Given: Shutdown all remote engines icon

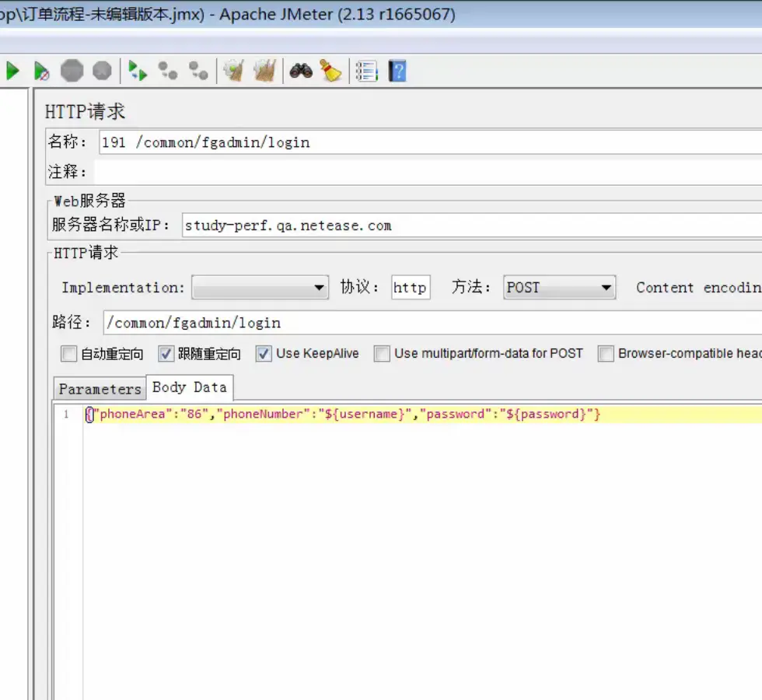Looking at the screenshot, I should tap(198, 71).
